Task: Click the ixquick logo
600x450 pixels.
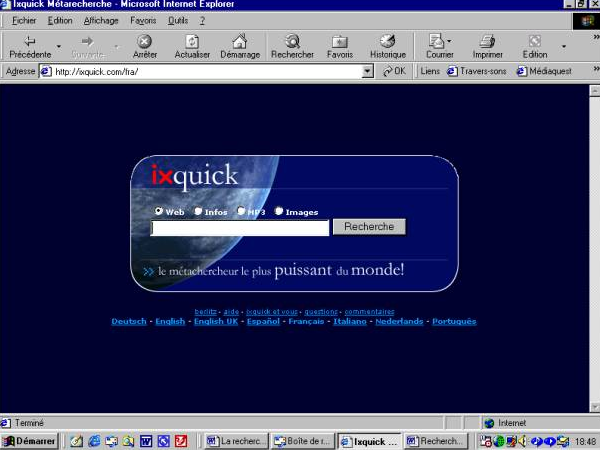Action: [x=194, y=175]
